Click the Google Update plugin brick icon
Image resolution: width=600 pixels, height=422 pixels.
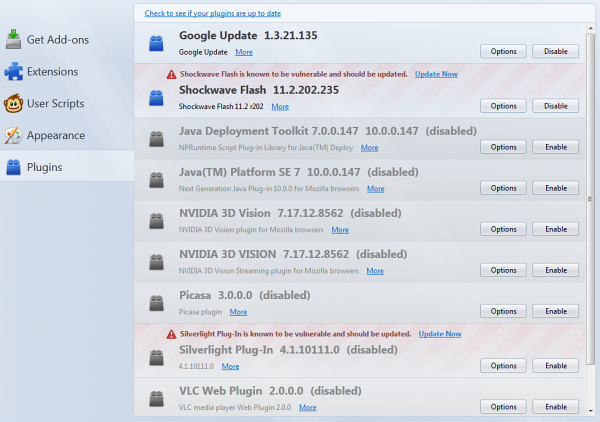pos(156,43)
